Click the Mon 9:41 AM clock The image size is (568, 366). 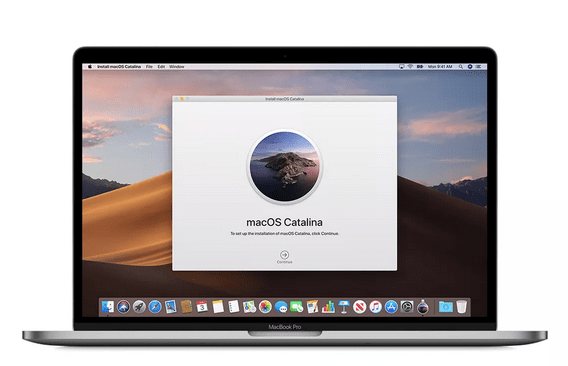(x=440, y=67)
